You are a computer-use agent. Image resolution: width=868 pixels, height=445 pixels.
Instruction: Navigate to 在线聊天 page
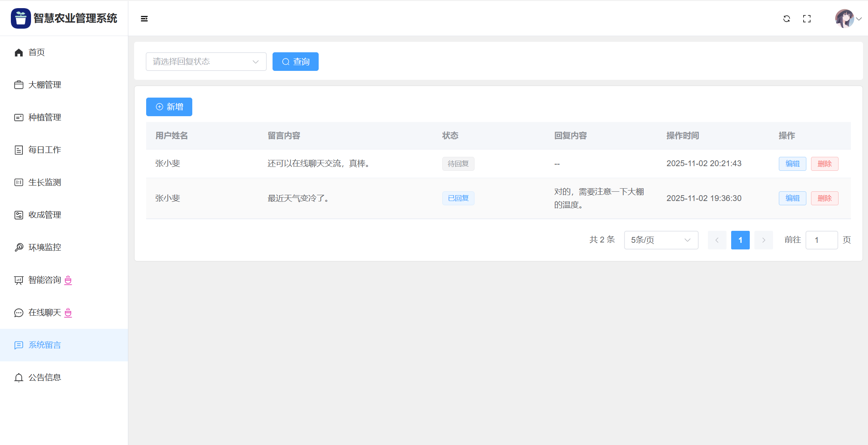coord(45,313)
